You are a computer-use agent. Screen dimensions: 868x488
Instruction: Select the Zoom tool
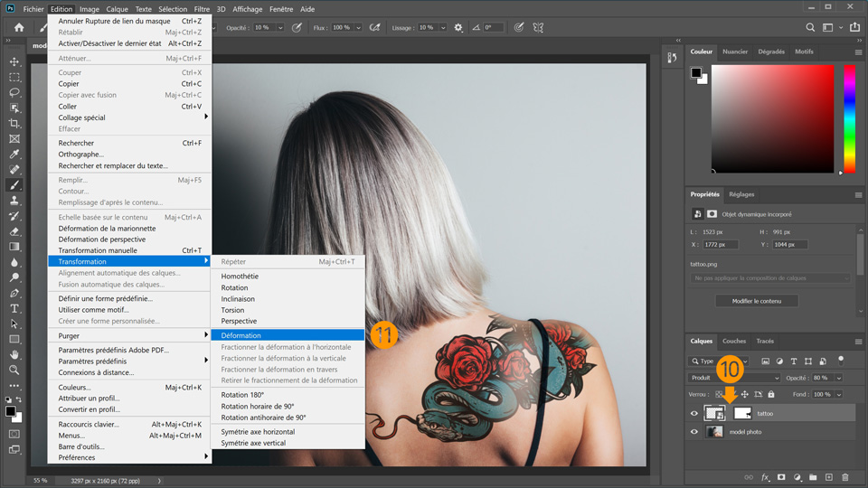(14, 371)
